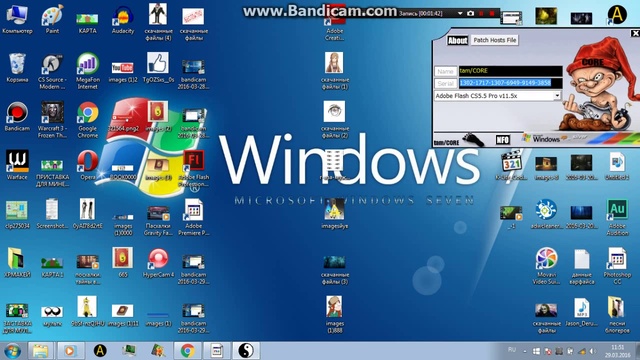Screen dimensions: 640x360
Task: Select the 5bdr-nzQJHU image file
Action: coord(87,311)
